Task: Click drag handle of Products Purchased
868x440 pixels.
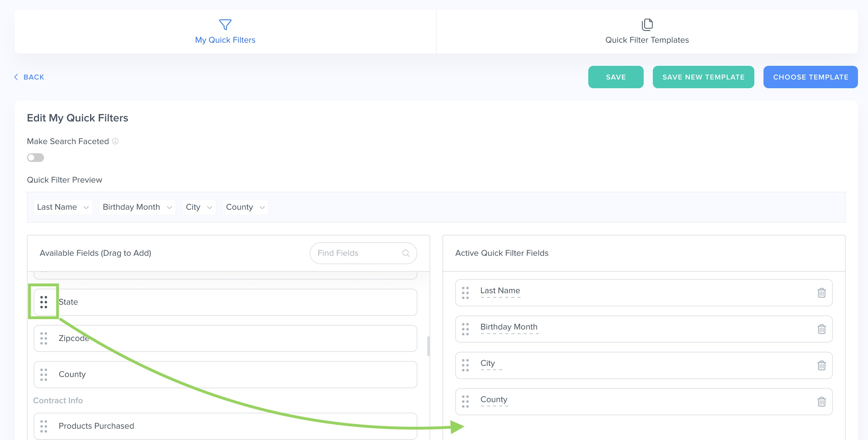Action: (43, 426)
